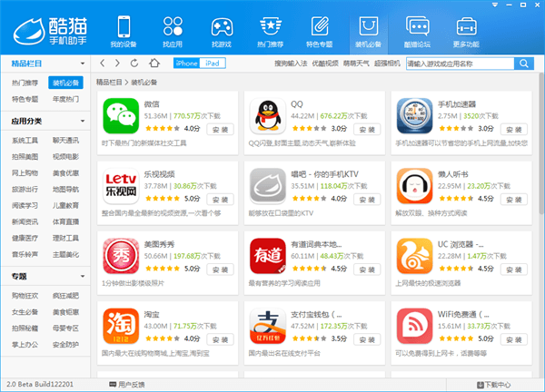Collapse the 专题 sidebar section

(84, 276)
